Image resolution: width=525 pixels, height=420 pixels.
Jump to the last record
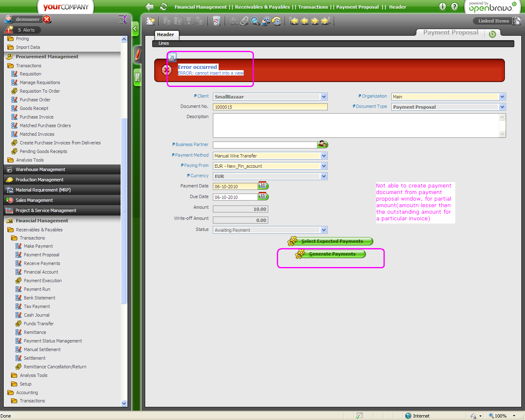326,21
